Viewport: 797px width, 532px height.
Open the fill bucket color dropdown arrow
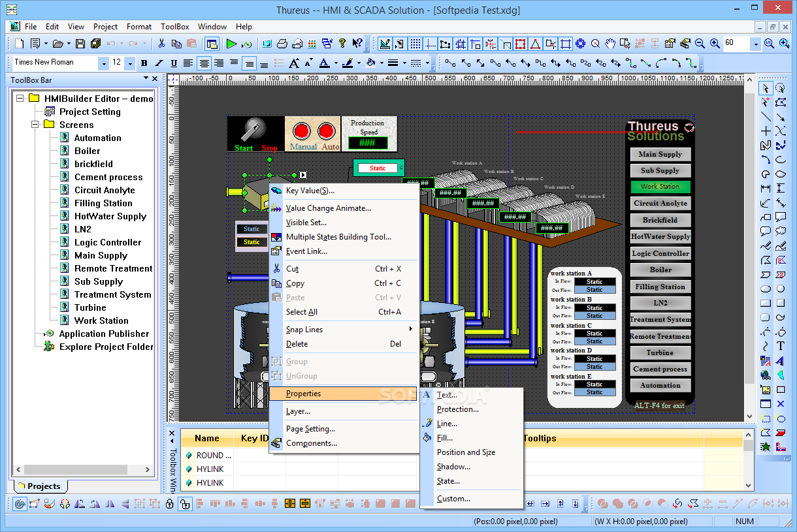(381, 63)
